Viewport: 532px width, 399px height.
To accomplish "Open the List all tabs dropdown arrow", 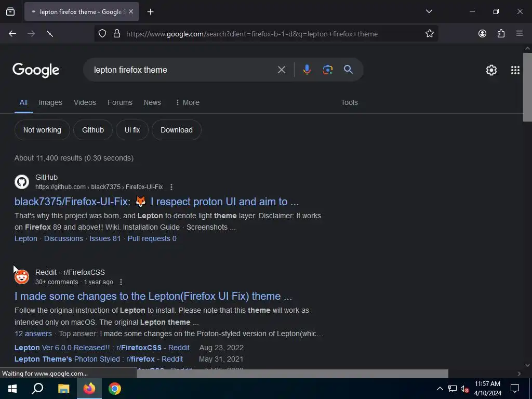I will [x=429, y=11].
